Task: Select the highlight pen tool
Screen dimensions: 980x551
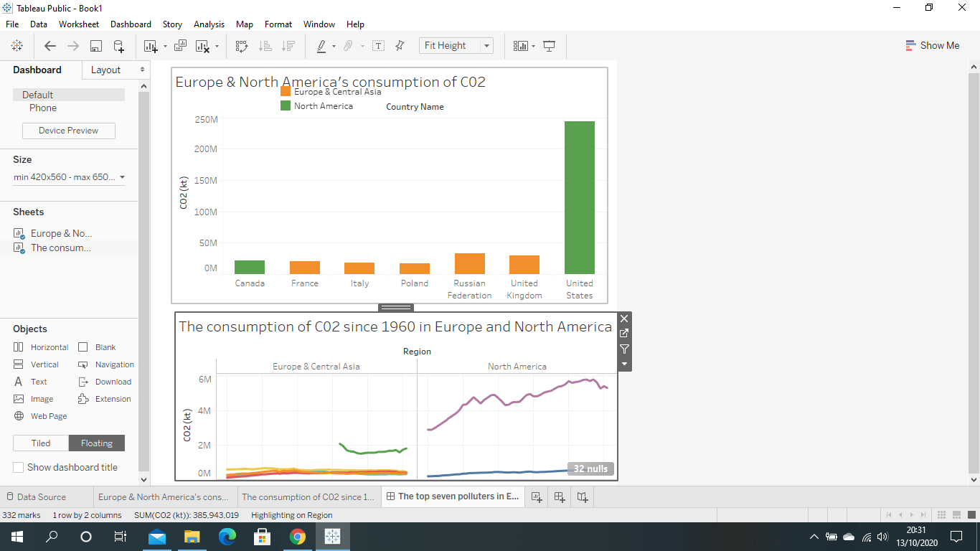Action: (x=321, y=46)
